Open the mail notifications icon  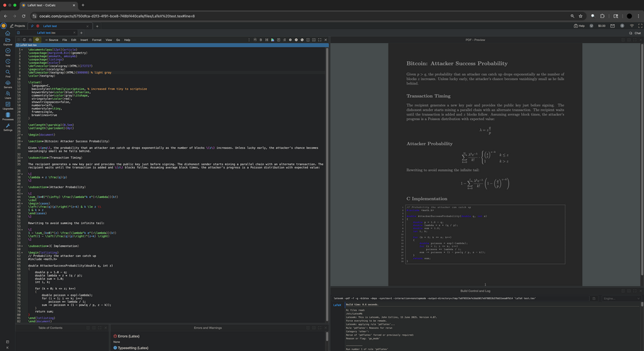[612, 26]
